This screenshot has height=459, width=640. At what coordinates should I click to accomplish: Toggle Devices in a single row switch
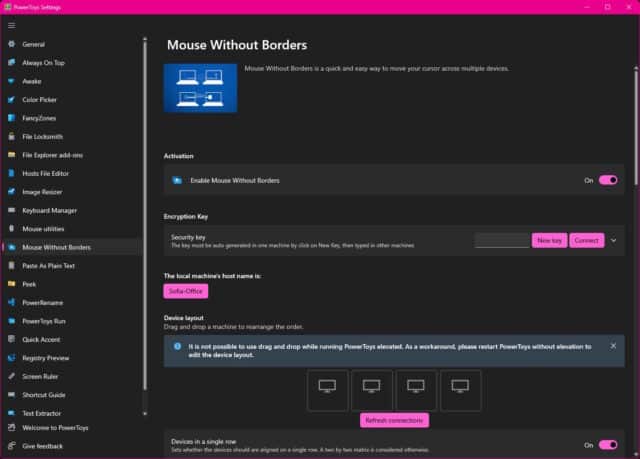608,445
